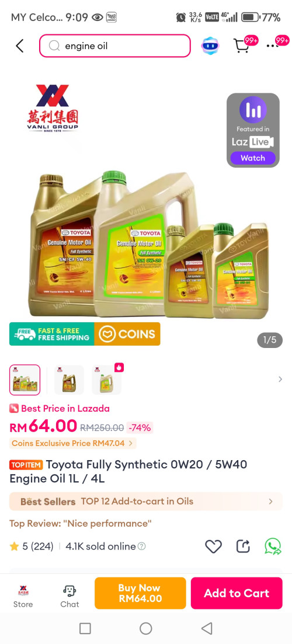Open the Vanli Group Store icon
This screenshot has width=292, height=644.
click(23, 596)
